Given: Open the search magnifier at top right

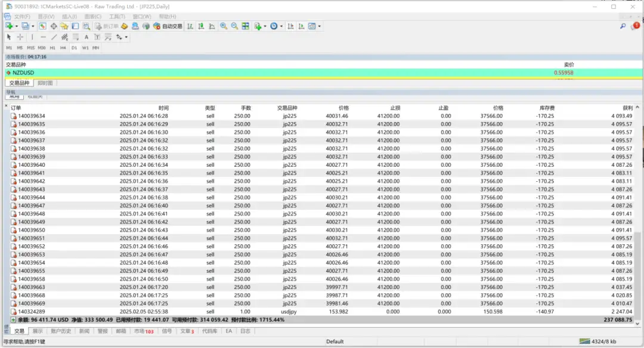Looking at the screenshot, I should (623, 26).
